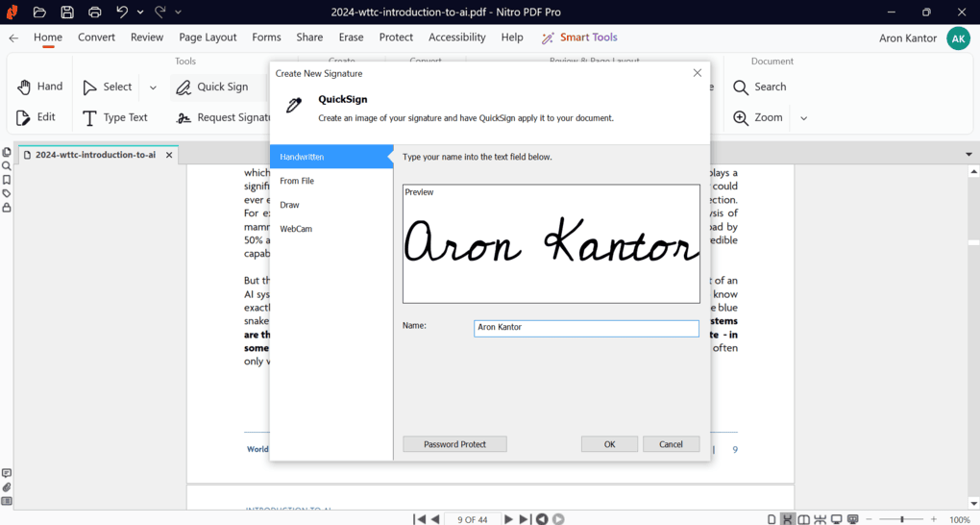Close the 2024-wttc-introduction-to-ai document tab
The image size is (980, 525).
coord(169,155)
